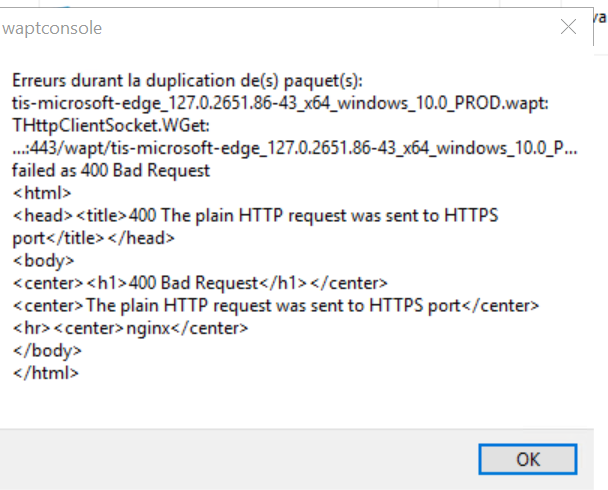Click the <head><title>400 text line
Screen dimensions: 608x490
(x=256, y=216)
